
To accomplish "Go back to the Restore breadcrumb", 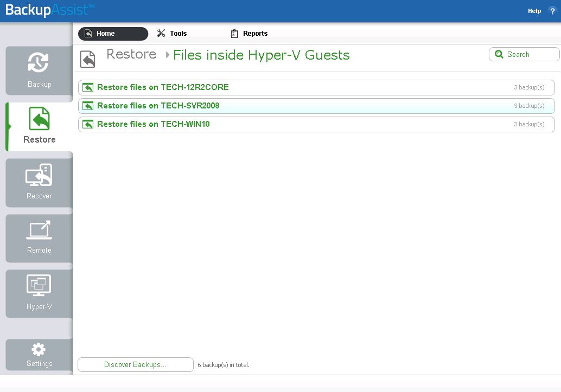I will coord(131,54).
